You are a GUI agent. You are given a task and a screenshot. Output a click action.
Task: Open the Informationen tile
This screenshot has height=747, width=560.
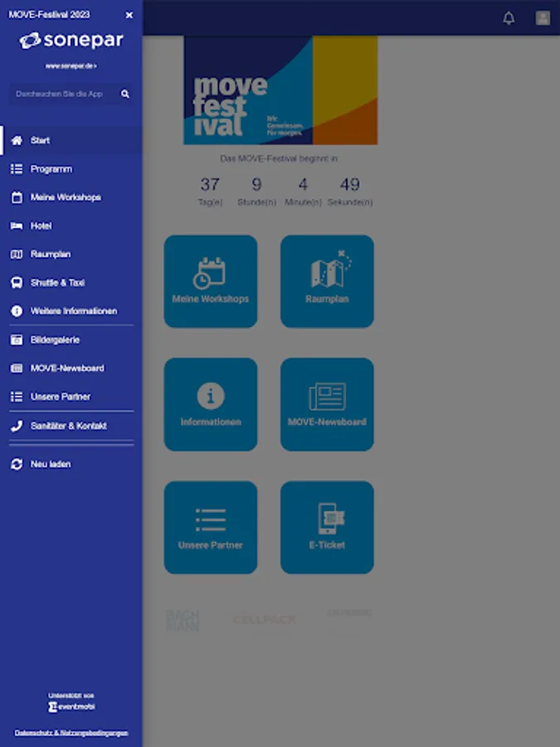[x=211, y=404]
